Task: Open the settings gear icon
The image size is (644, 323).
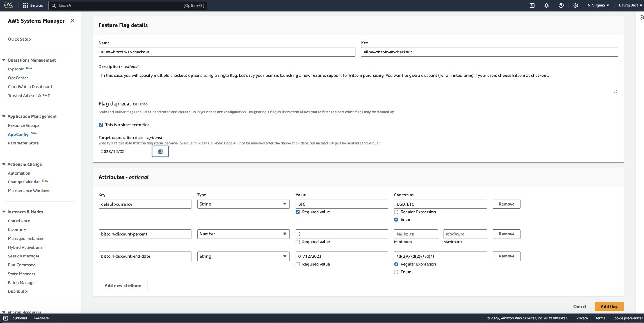Action: 576,6
